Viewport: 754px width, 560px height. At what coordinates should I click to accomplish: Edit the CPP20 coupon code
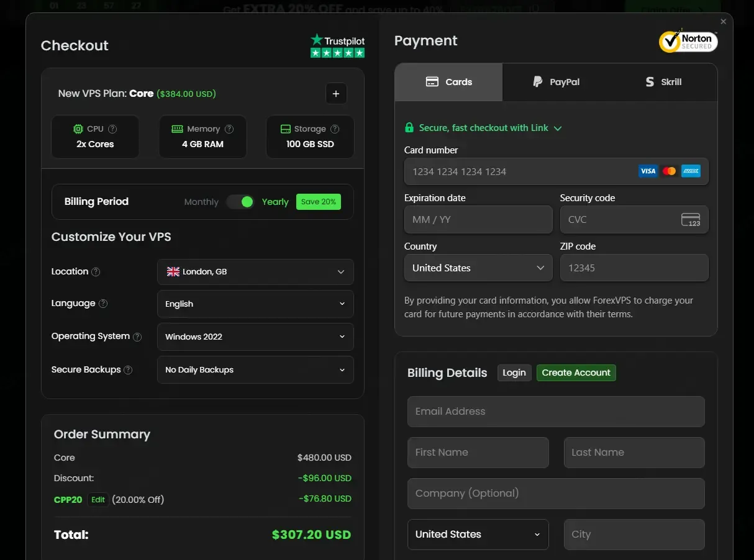pos(98,500)
